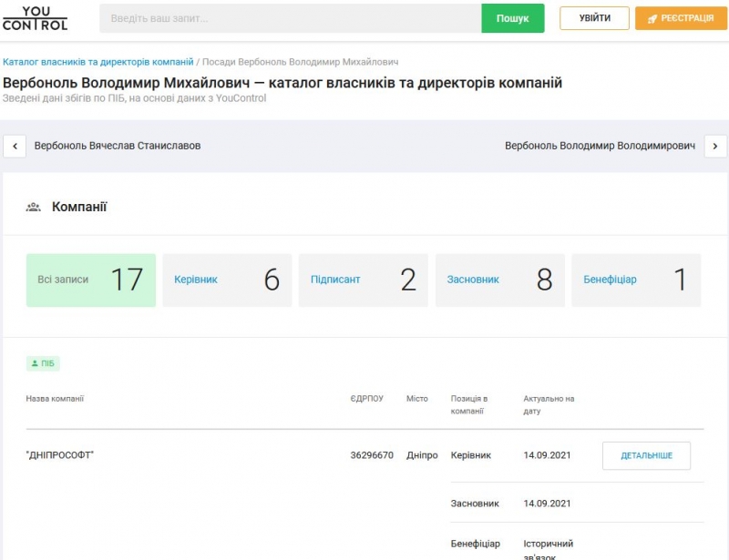Select the Підписант 2 filter tab
The height and width of the screenshot is (560, 729).
coord(363,280)
